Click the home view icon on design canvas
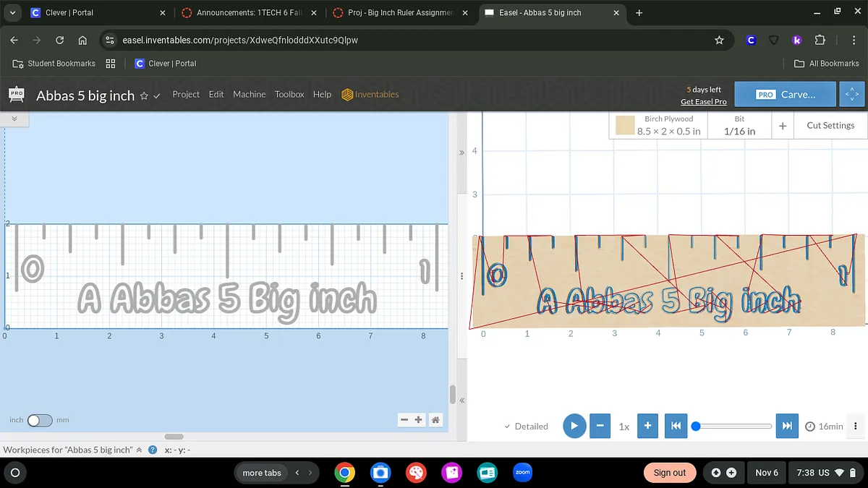The image size is (868, 488). tap(435, 420)
